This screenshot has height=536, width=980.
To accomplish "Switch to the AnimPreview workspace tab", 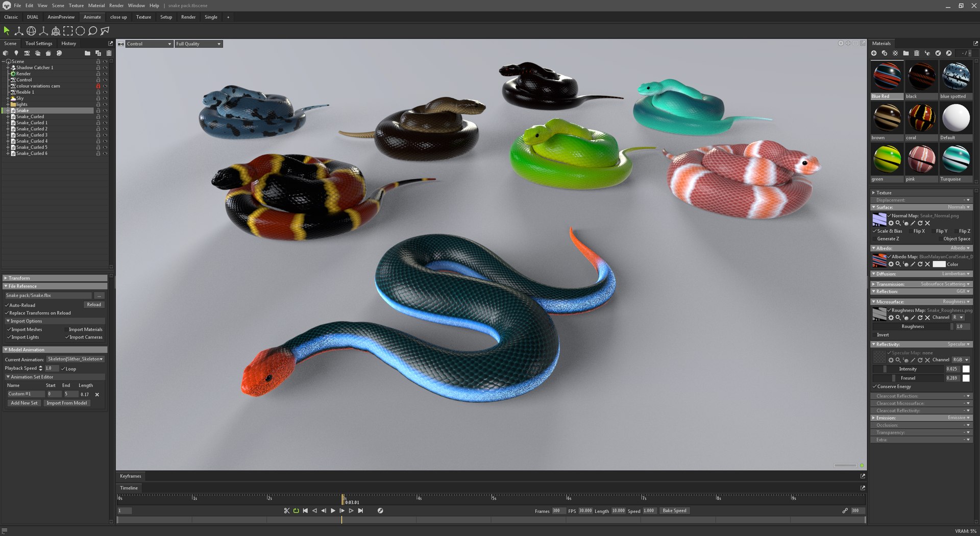I will [x=61, y=17].
